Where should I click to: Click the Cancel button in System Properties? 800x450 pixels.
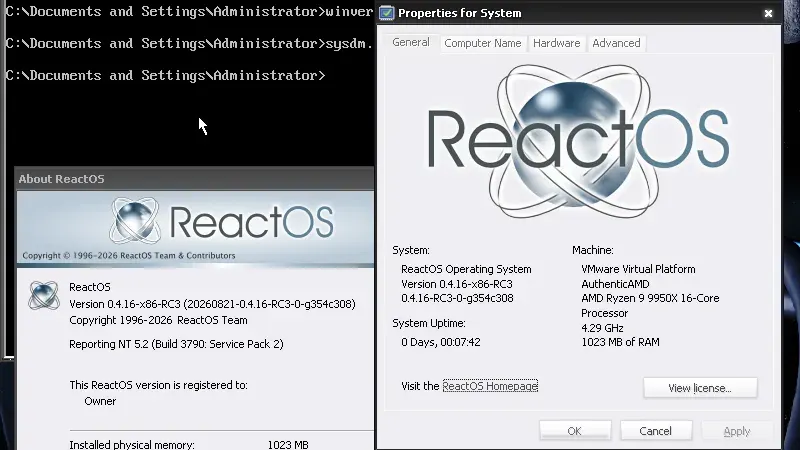(656, 431)
